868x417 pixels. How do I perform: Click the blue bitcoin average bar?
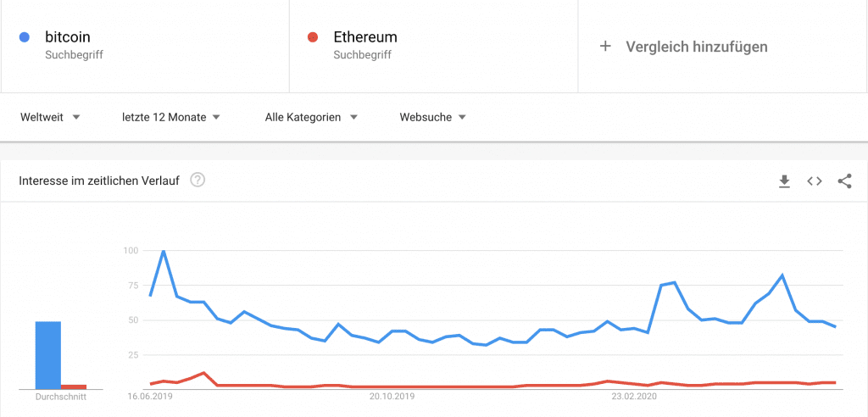pyautogui.click(x=47, y=355)
